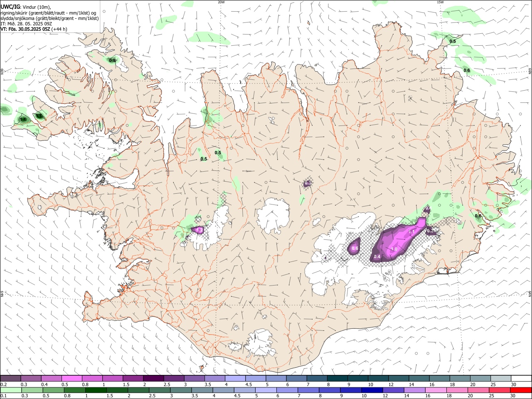Viewport: 532px width, 399px height.
Task: Pick the bright pink 0.5–0.8 swatch in the top legend
Action: [71, 378]
